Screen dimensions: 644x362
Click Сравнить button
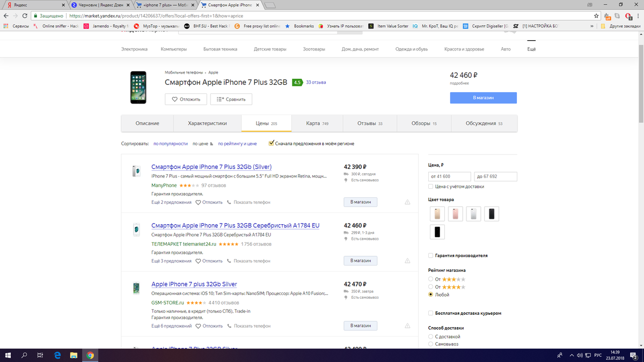pos(231,99)
